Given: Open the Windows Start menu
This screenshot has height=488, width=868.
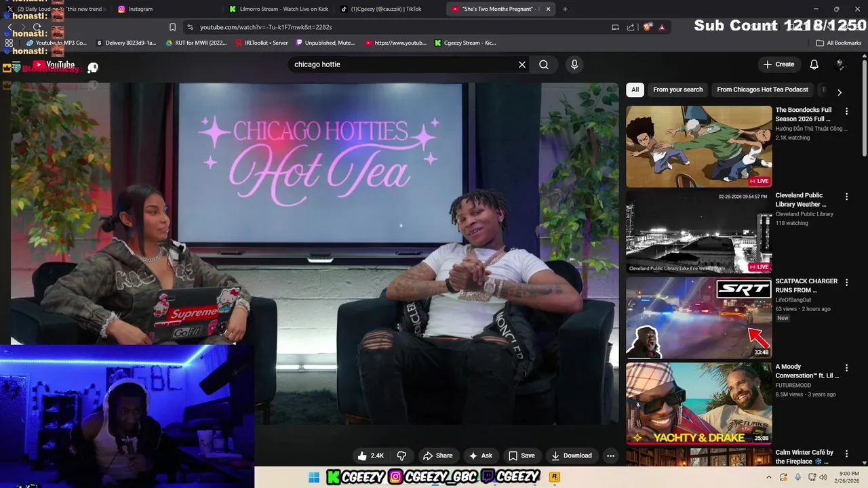Looking at the screenshot, I should point(314,477).
